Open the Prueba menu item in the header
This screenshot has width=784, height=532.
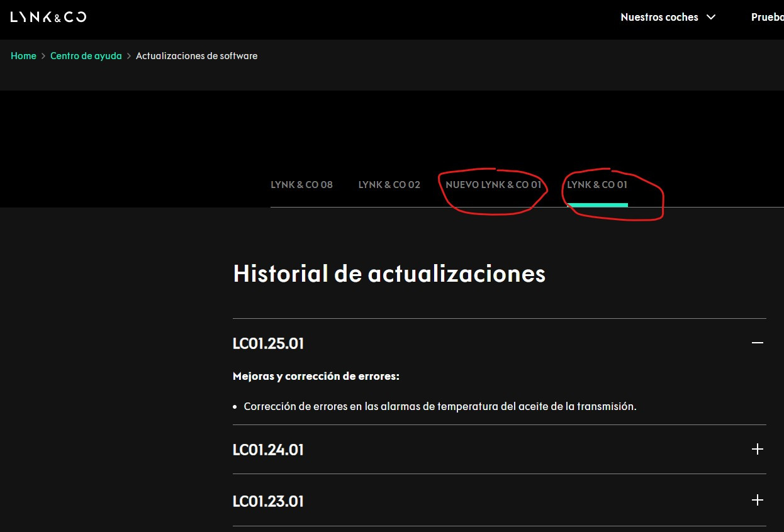pos(767,17)
